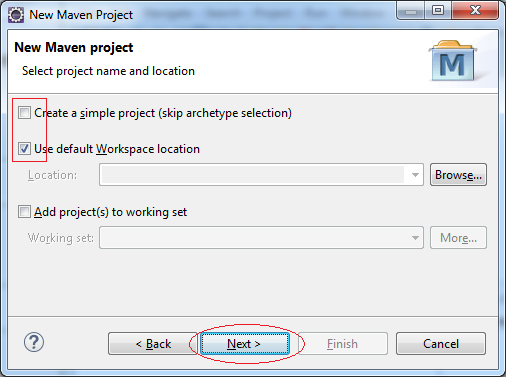Click the More... button
The height and width of the screenshot is (377, 506).
pos(458,238)
